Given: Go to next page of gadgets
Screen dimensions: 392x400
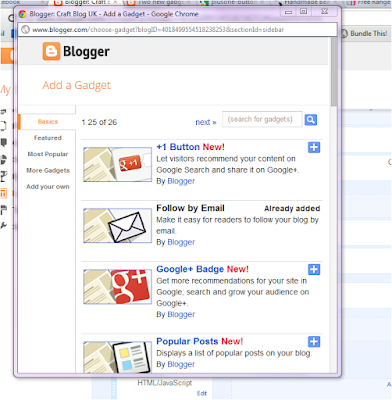Looking at the screenshot, I should click(206, 122).
